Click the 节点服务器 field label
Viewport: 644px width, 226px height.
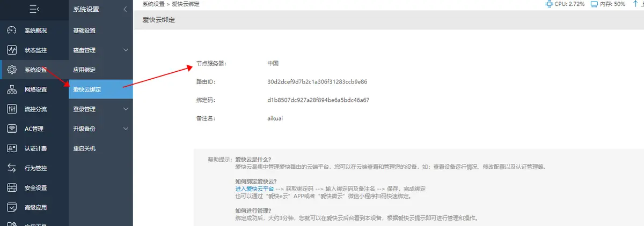click(x=211, y=63)
